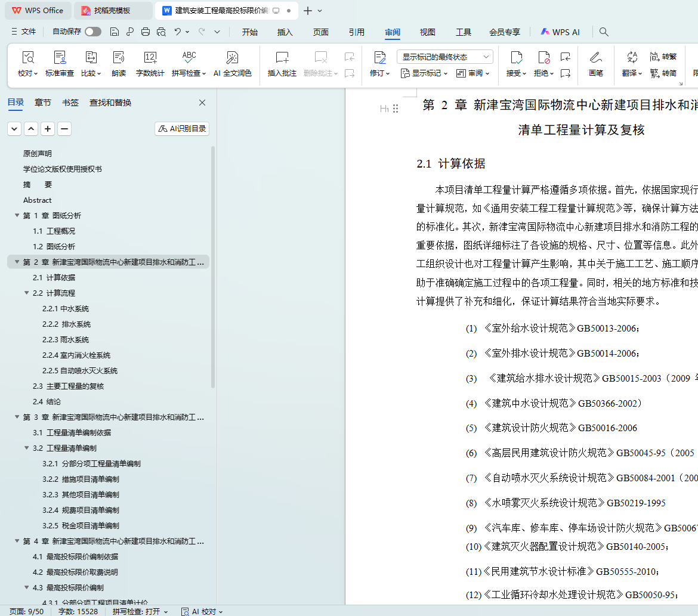
Task: Collapse the 2.2 计算流程 outline node
Action: [x=27, y=293]
